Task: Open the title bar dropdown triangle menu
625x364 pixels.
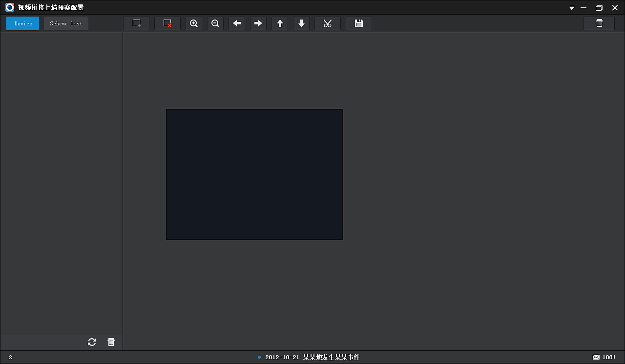Action: click(x=572, y=8)
